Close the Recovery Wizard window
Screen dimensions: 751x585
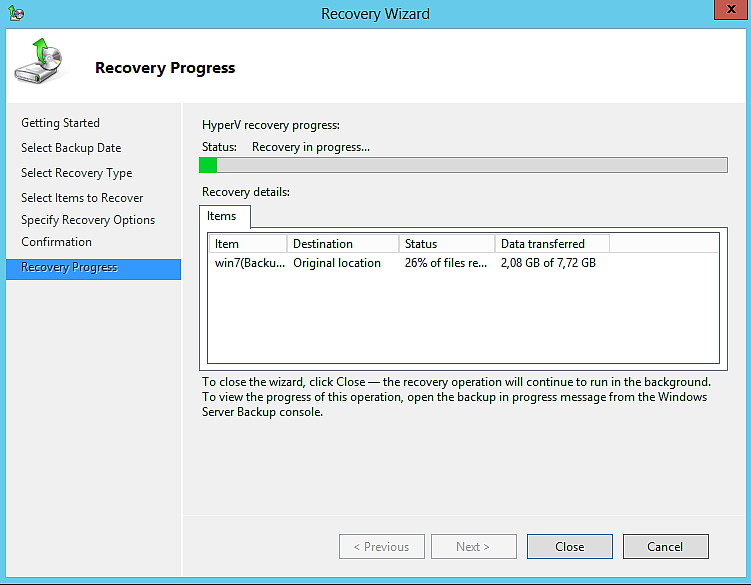tap(731, 10)
